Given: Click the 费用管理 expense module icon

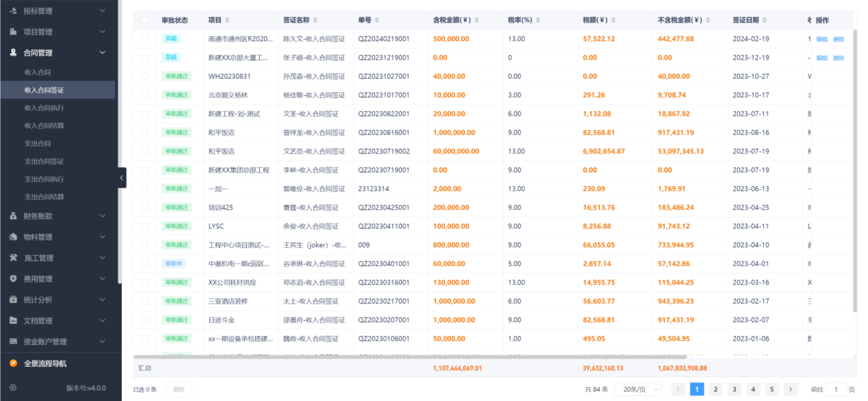Looking at the screenshot, I should click(x=13, y=279).
